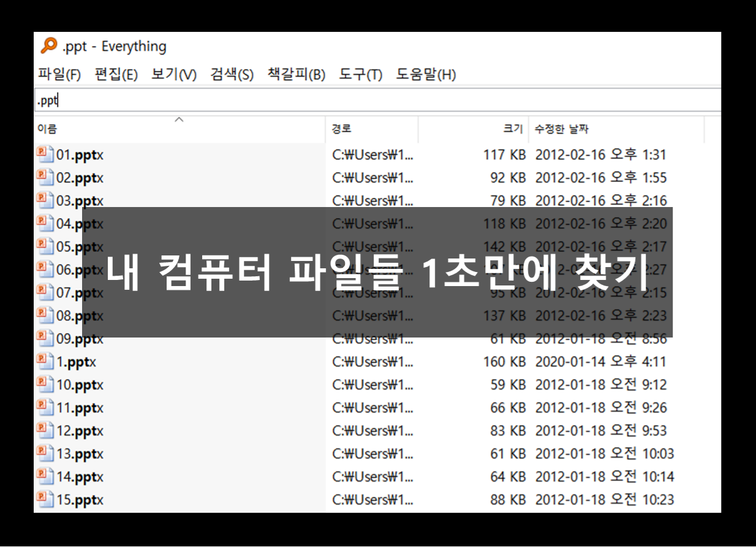Sort results by the 이름 column header
The height and width of the screenshot is (547, 756).
coord(180,129)
